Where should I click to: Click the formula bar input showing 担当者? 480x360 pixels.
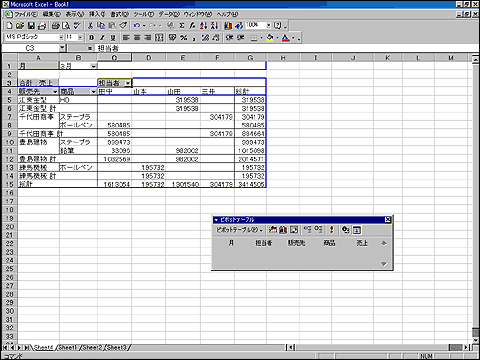[x=287, y=48]
